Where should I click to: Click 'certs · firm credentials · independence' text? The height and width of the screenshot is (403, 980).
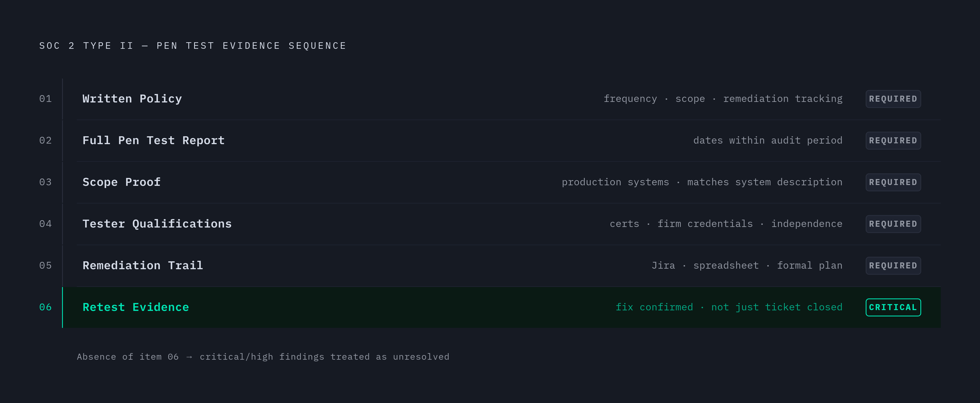(726, 224)
